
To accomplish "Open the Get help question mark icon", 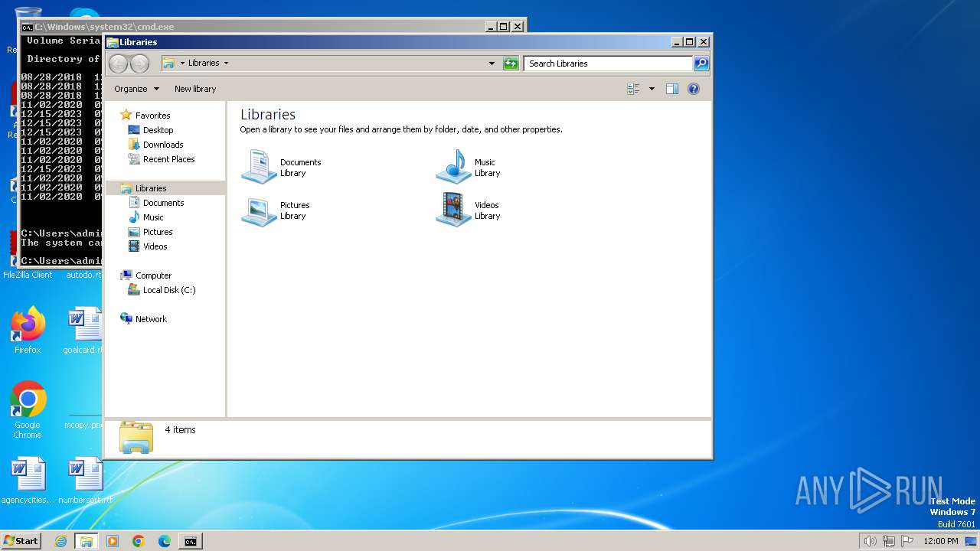I will (694, 89).
